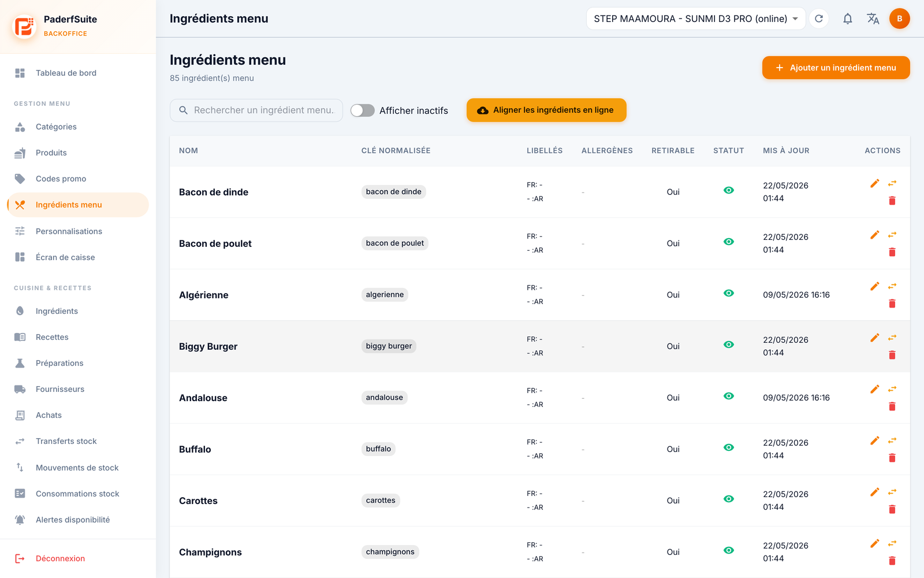Click Aligner les ingrédients en ligne

[x=546, y=110]
